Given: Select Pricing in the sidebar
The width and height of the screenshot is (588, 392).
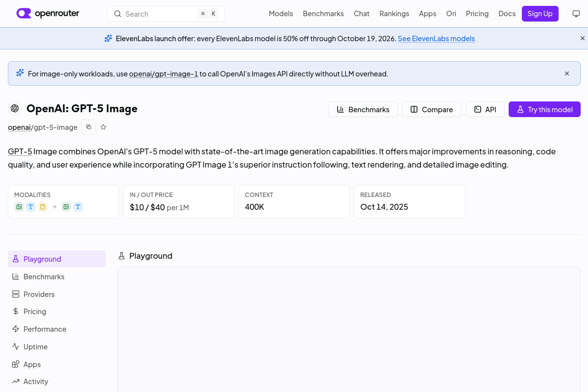Looking at the screenshot, I should click(57, 311).
